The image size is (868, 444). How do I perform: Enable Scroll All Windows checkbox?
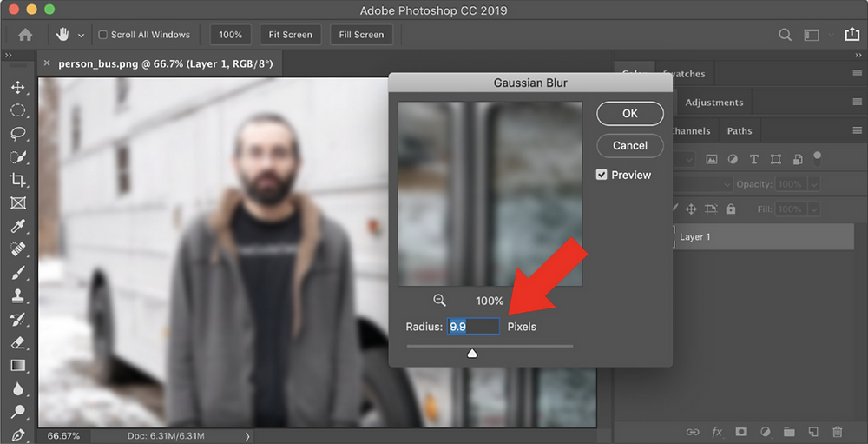pos(103,35)
